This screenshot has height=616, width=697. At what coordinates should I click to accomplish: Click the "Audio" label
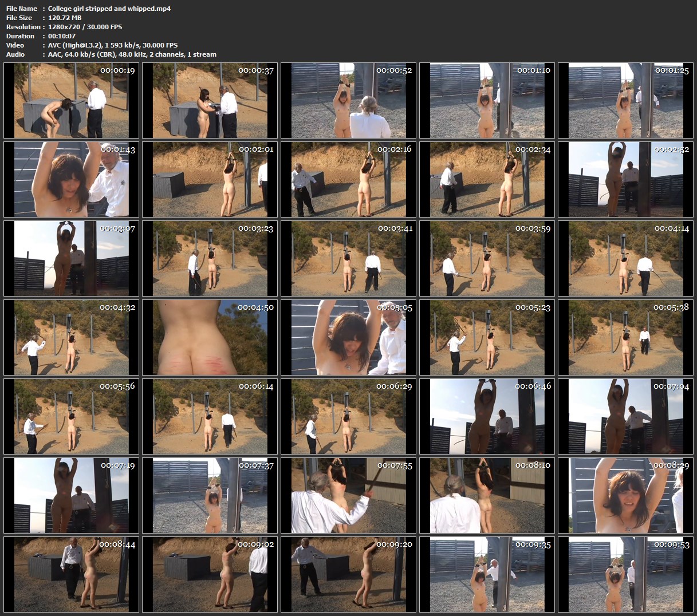pos(15,54)
